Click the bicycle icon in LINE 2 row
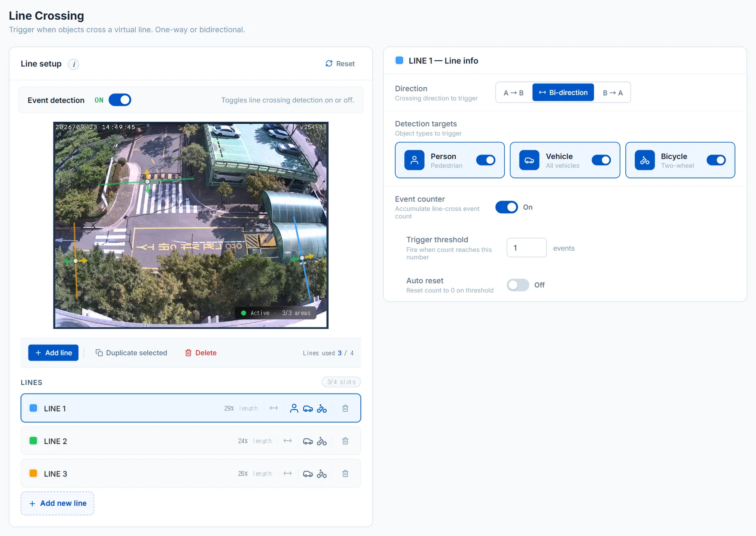The width and height of the screenshot is (756, 536). (322, 441)
